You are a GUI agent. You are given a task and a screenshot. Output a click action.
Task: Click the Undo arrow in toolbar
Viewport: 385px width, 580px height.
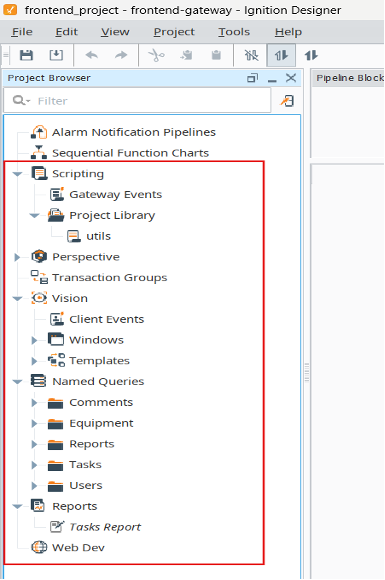[x=92, y=55]
